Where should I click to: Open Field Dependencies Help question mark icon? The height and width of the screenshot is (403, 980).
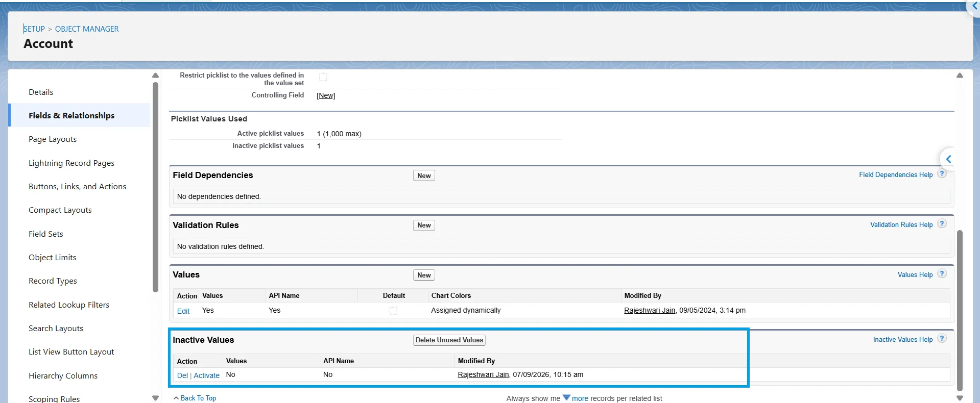point(942,173)
